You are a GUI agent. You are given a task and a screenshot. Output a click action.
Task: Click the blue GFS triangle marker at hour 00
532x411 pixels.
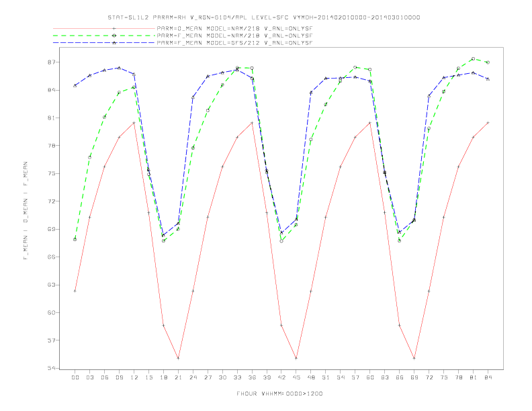(75, 85)
